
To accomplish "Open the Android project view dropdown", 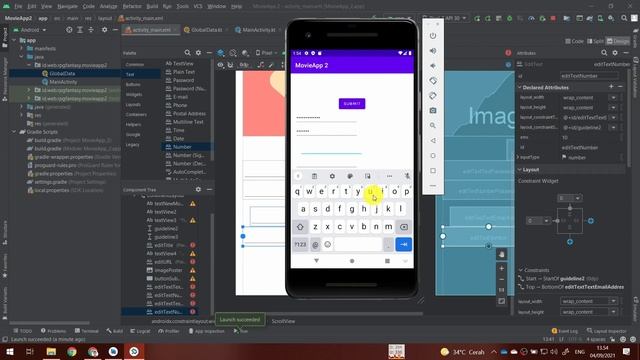I will (29, 30).
